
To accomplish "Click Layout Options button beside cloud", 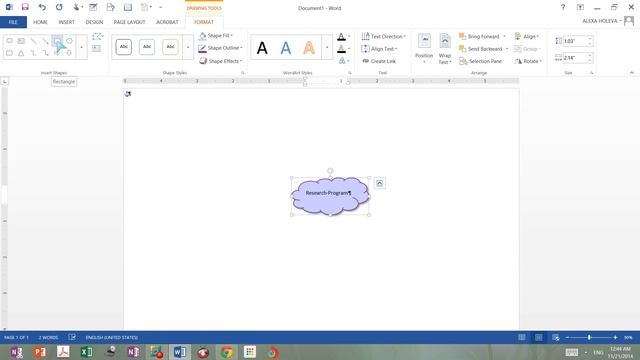I will click(x=380, y=183).
